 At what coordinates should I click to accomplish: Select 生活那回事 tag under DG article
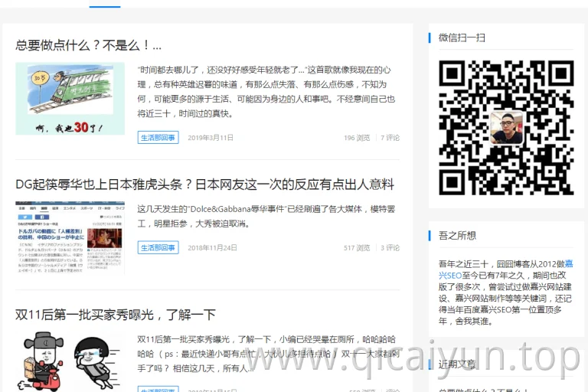pos(158,247)
